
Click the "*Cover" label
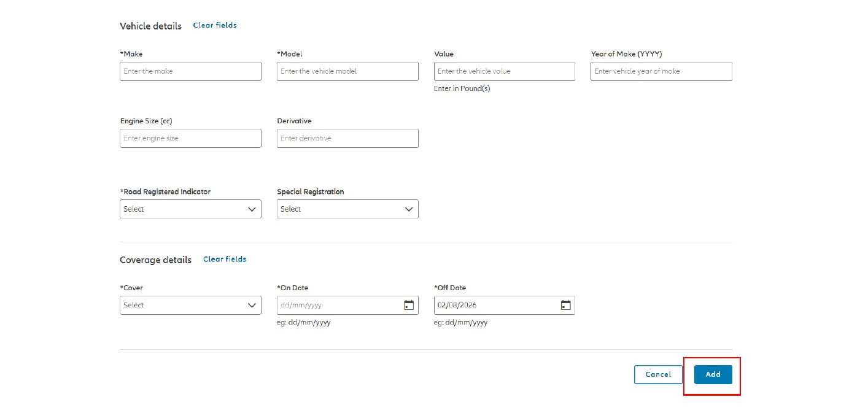pos(131,288)
